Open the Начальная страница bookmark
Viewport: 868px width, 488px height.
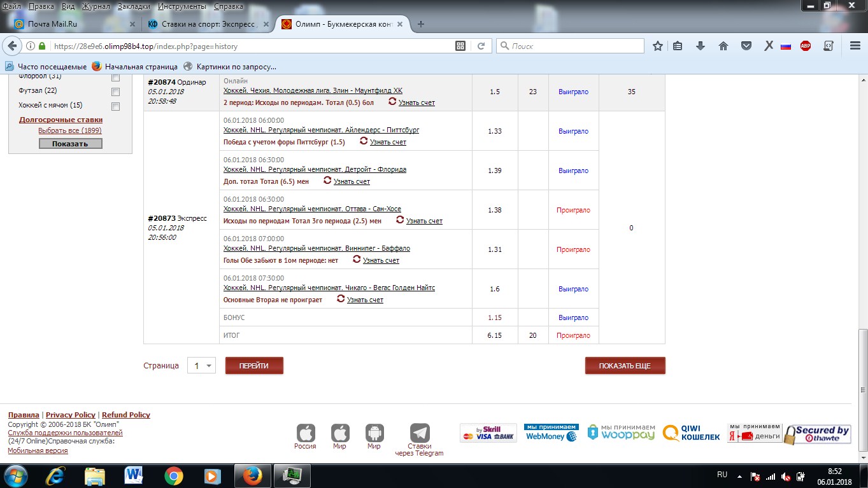(135, 67)
